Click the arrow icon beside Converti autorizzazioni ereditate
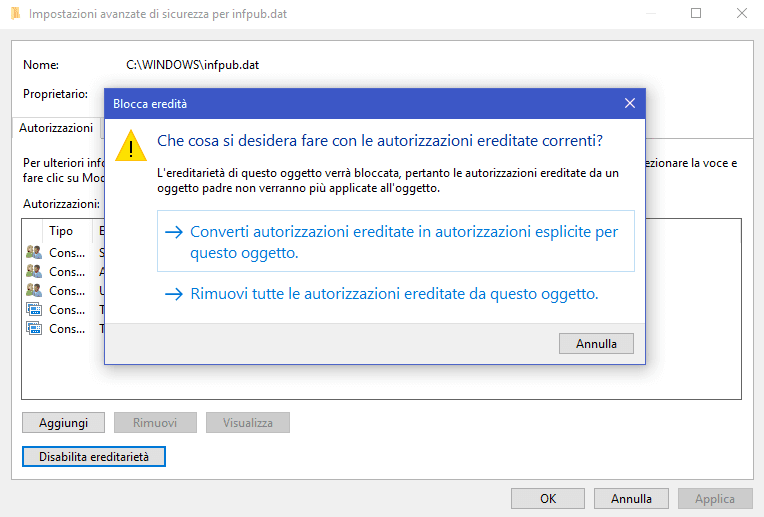Image resolution: width=764 pixels, height=517 pixels. click(x=174, y=232)
